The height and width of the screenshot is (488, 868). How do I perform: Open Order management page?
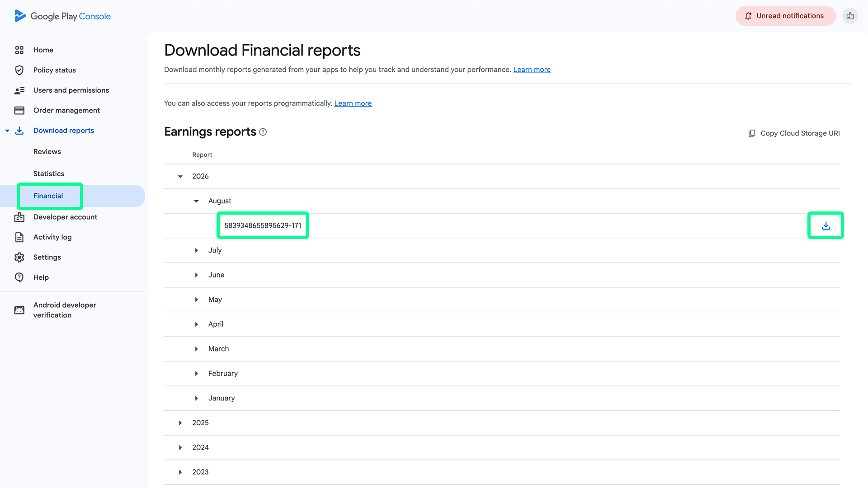[x=66, y=110]
